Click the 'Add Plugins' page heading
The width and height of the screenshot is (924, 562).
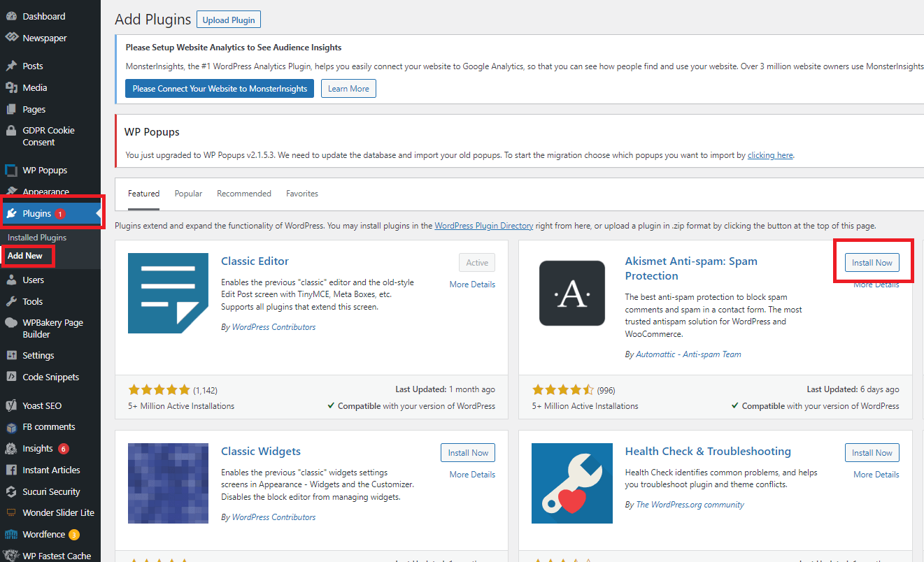[x=152, y=20]
